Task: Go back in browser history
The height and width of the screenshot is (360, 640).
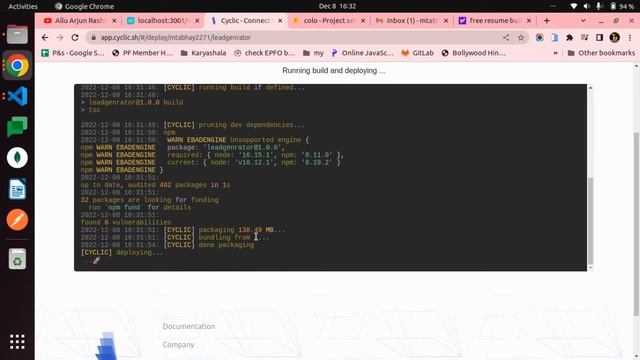Action: [45, 38]
